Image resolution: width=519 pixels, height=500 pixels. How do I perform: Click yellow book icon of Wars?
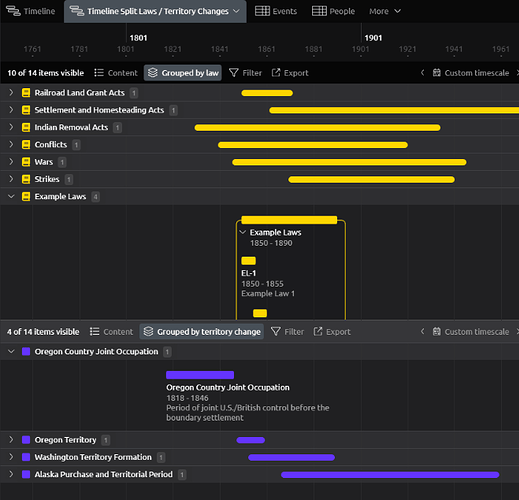coord(26,162)
